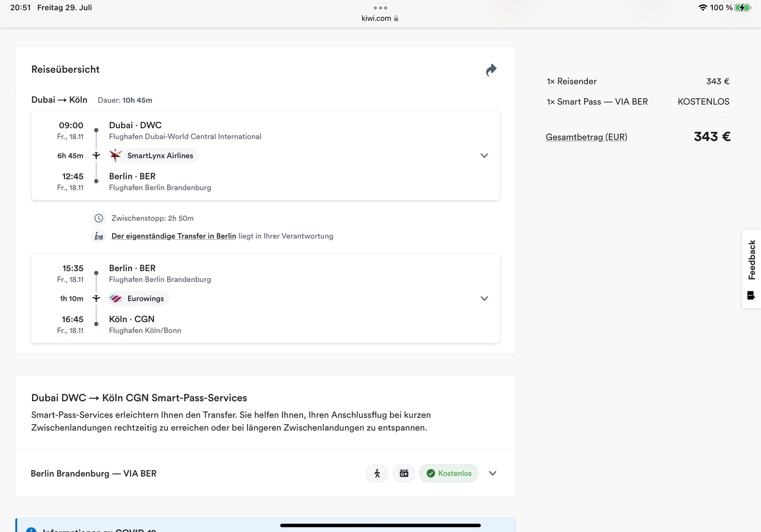Click the SmartLynx Airlines name chip
The height and width of the screenshot is (532, 761).
(x=160, y=156)
